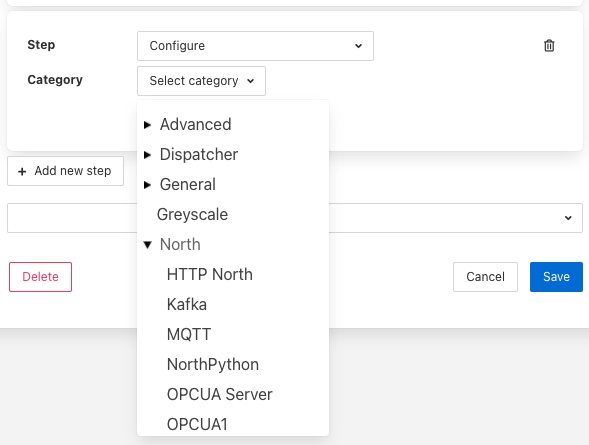
Task: Open the Step Configure dropdown
Action: (x=255, y=46)
